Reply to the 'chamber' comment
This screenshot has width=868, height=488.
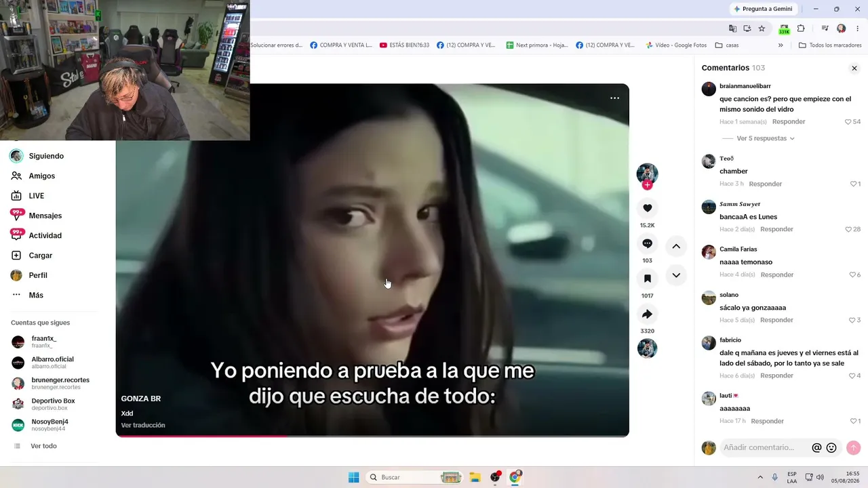click(x=766, y=184)
